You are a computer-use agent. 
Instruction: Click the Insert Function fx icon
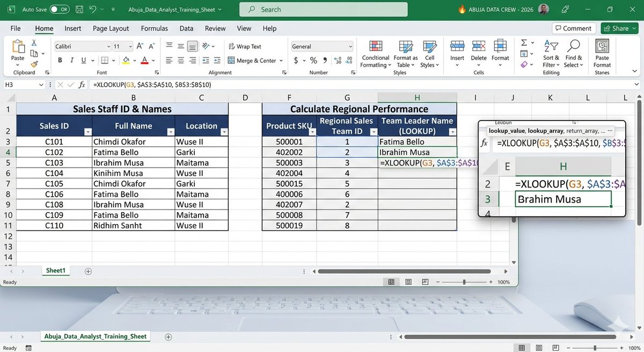point(82,84)
